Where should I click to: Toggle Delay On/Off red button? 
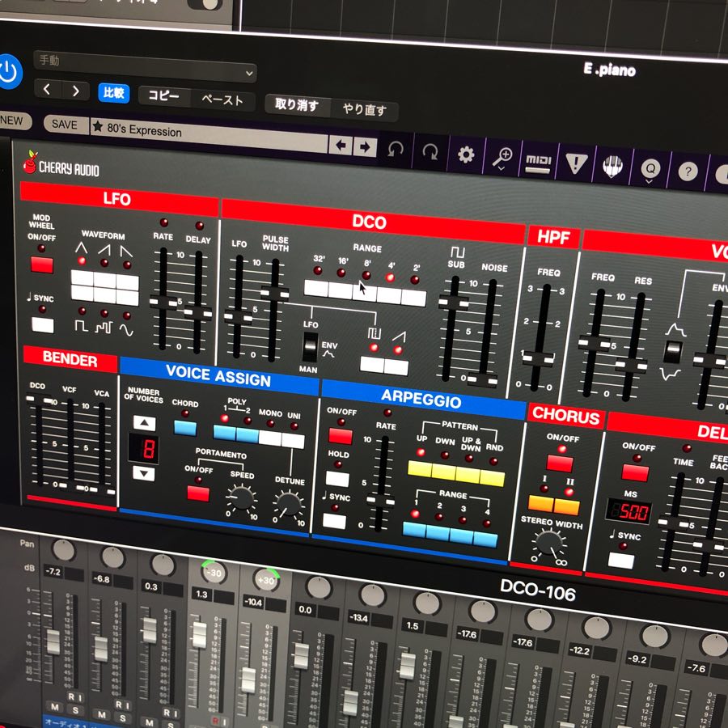[635, 473]
